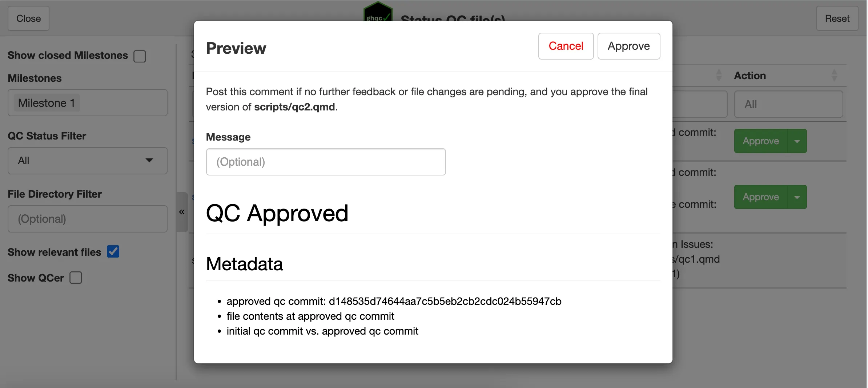Viewport: 868px width, 388px height.
Task: Collapse the sidebar with double-chevron icon
Action: click(182, 212)
